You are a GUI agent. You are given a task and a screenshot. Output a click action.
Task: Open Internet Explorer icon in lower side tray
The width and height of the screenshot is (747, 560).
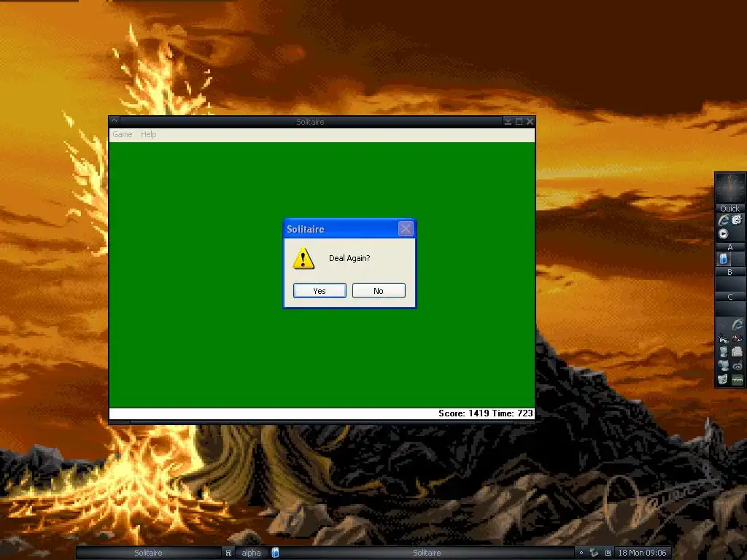click(x=738, y=324)
